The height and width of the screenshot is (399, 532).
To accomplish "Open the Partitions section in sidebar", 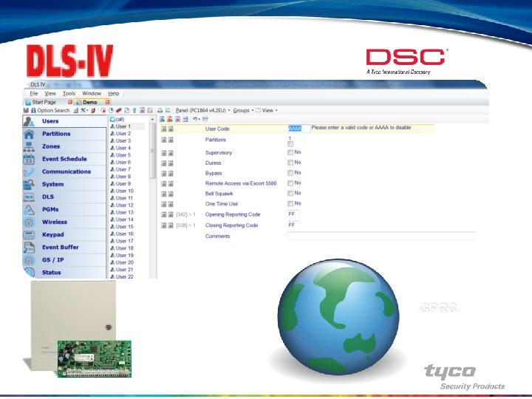I will 64,134.
